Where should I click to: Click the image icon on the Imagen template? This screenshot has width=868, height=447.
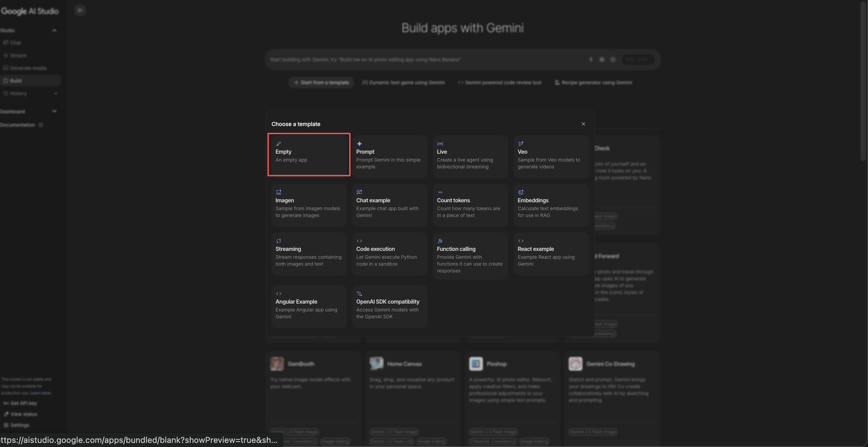tap(279, 192)
